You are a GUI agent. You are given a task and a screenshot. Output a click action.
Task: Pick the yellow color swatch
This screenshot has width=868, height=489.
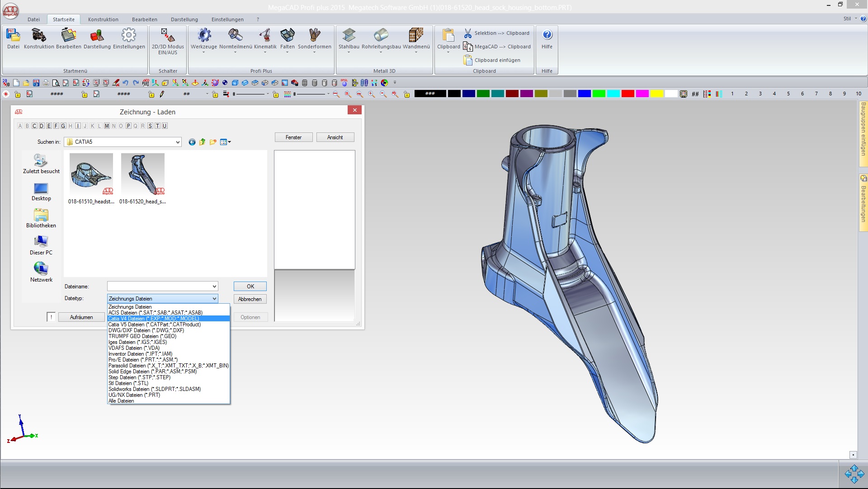[x=656, y=94]
